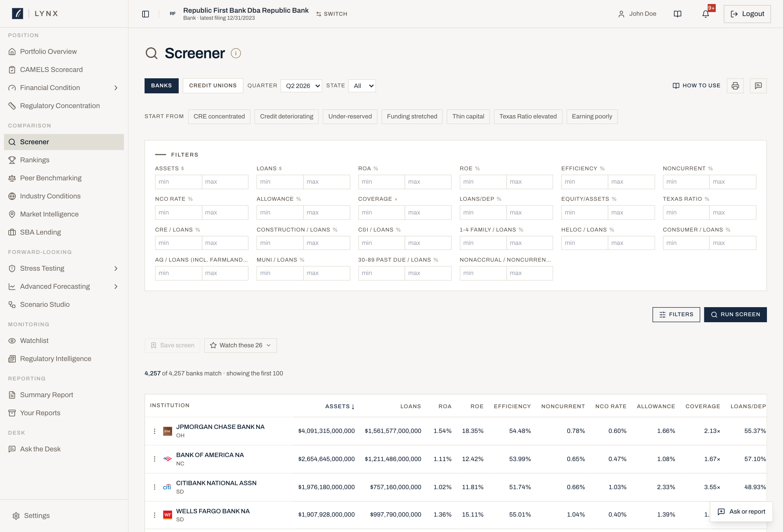783x532 pixels.
Task: Print the screener page
Action: 735,86
